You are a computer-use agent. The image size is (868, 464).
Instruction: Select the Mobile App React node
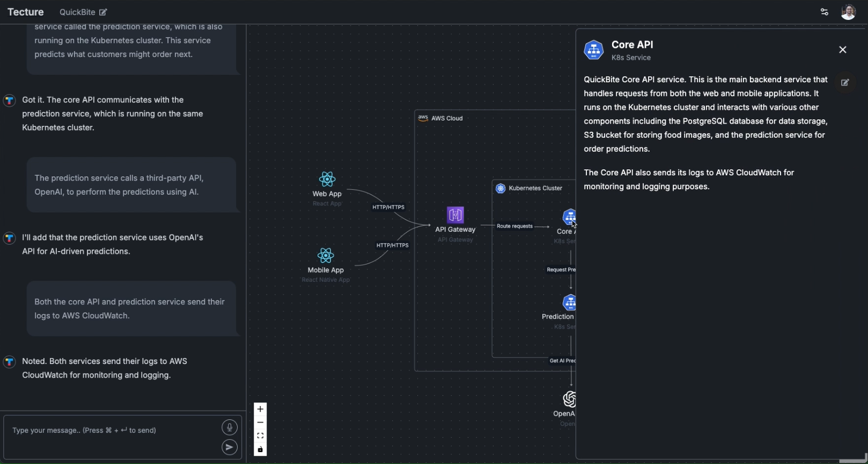click(x=326, y=265)
